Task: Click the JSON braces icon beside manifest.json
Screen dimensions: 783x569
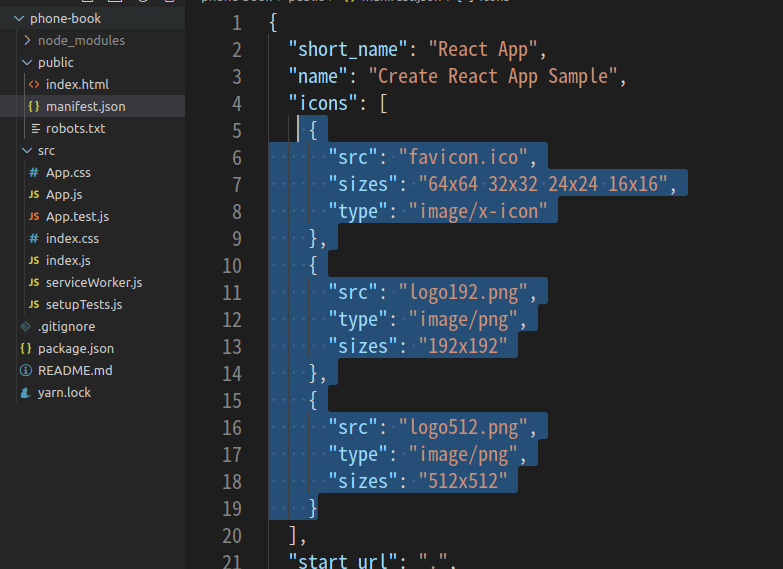Action: pyautogui.click(x=34, y=106)
